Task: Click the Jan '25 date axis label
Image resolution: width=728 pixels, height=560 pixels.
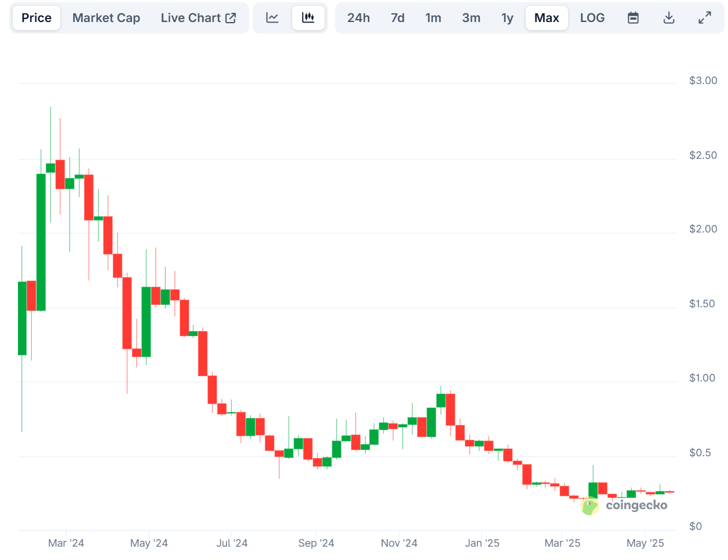Action: (482, 543)
